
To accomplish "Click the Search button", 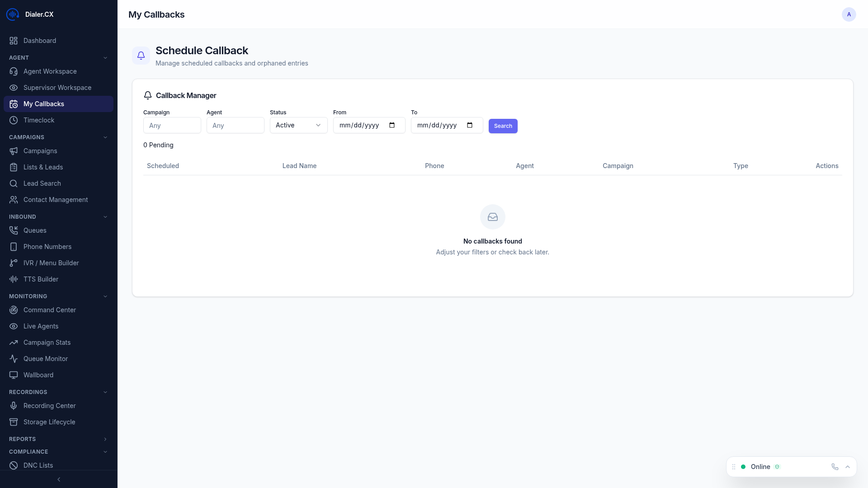I will 503,126.
